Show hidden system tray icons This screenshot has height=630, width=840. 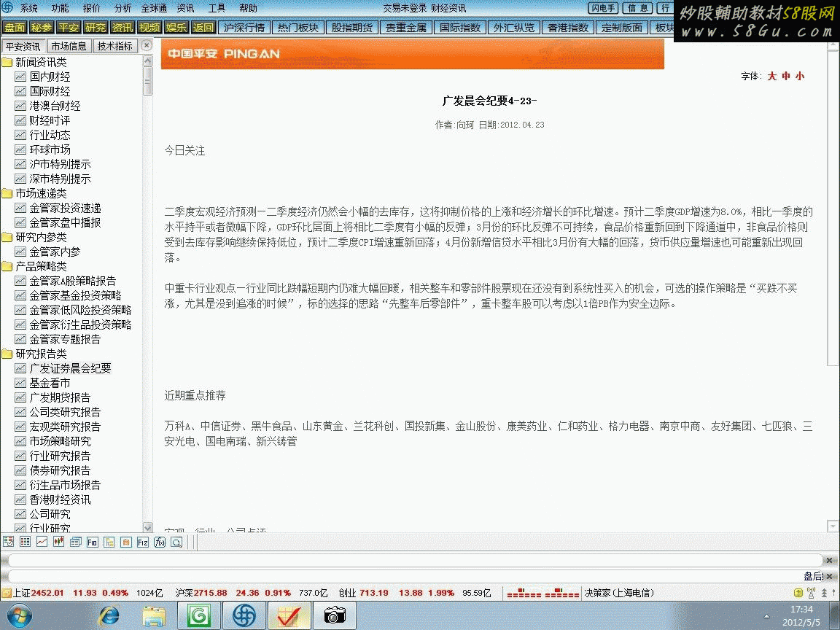tap(766, 617)
